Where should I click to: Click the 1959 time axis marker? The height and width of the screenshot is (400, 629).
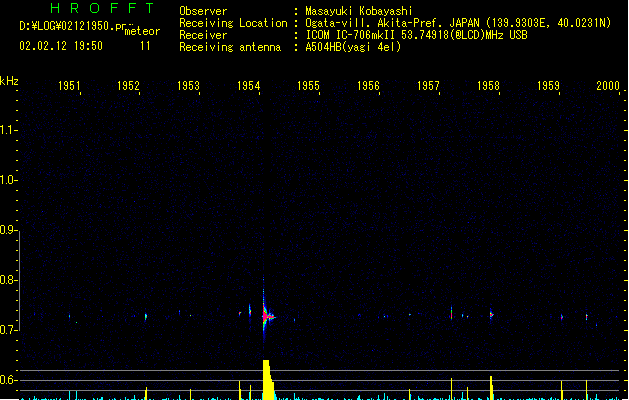(x=548, y=85)
